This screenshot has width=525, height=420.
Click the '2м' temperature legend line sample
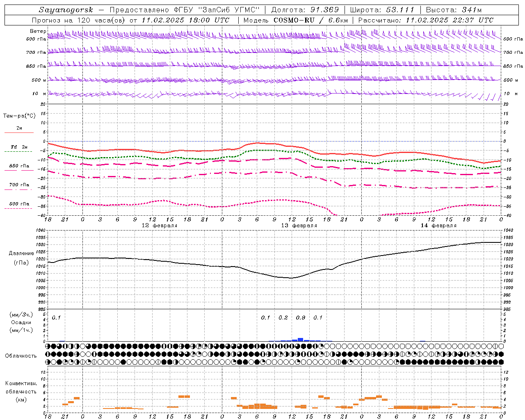click(x=19, y=132)
